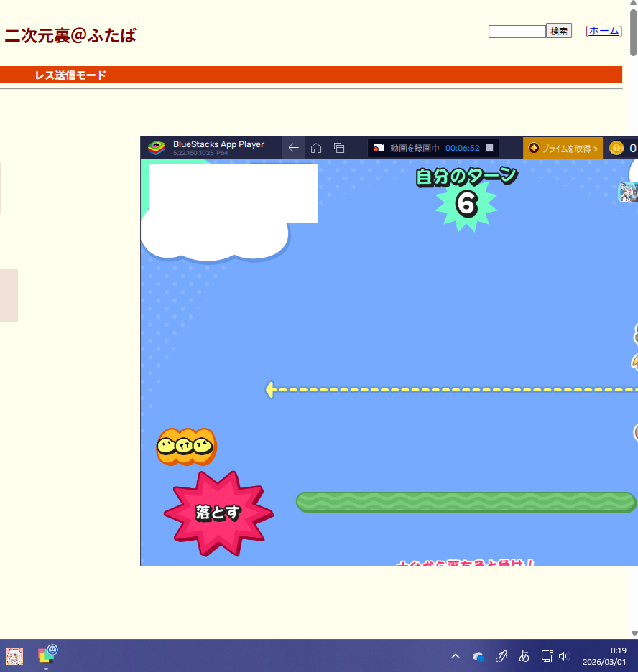Click the three yellow chick faces piece

coord(186,447)
